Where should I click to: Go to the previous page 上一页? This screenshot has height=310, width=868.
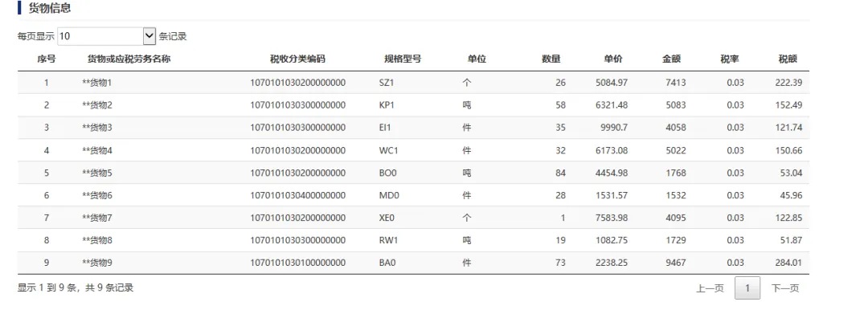pyautogui.click(x=710, y=288)
